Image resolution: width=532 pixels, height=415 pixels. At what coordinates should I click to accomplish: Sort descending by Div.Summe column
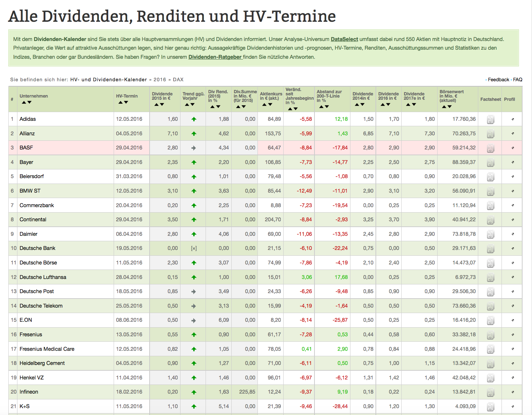click(244, 107)
